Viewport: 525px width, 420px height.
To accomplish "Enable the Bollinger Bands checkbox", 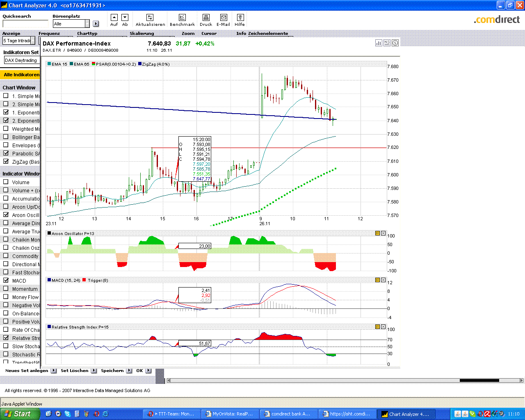I will (x=6, y=137).
